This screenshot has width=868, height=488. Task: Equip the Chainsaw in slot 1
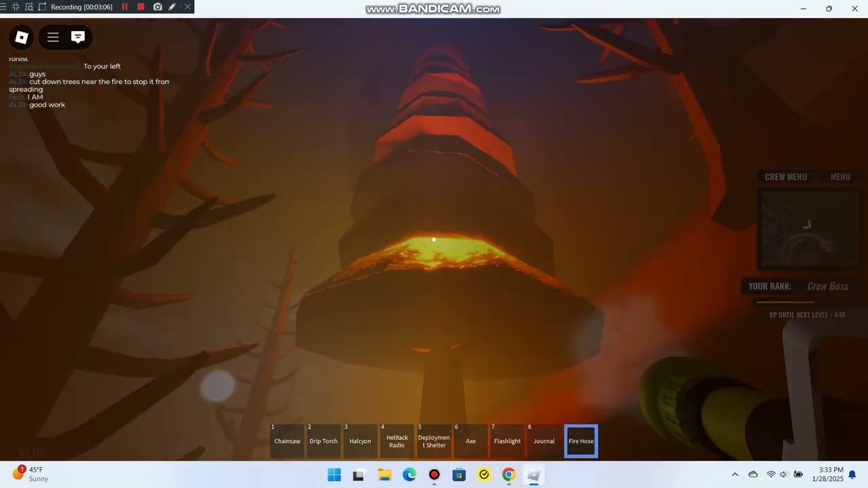click(x=287, y=441)
